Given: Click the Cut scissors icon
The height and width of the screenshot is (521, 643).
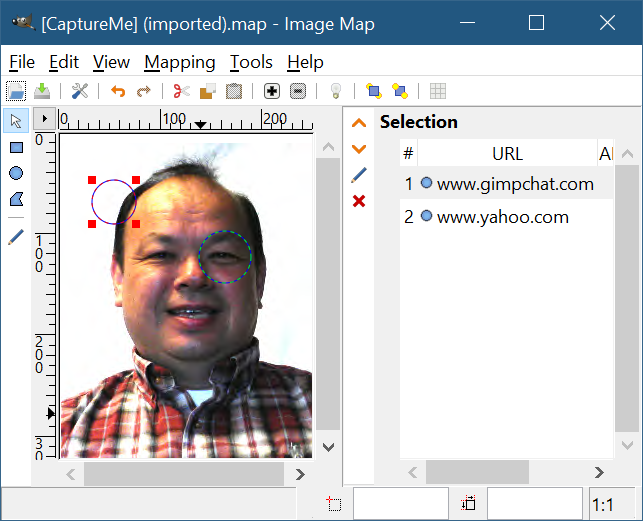Looking at the screenshot, I should coord(182,91).
